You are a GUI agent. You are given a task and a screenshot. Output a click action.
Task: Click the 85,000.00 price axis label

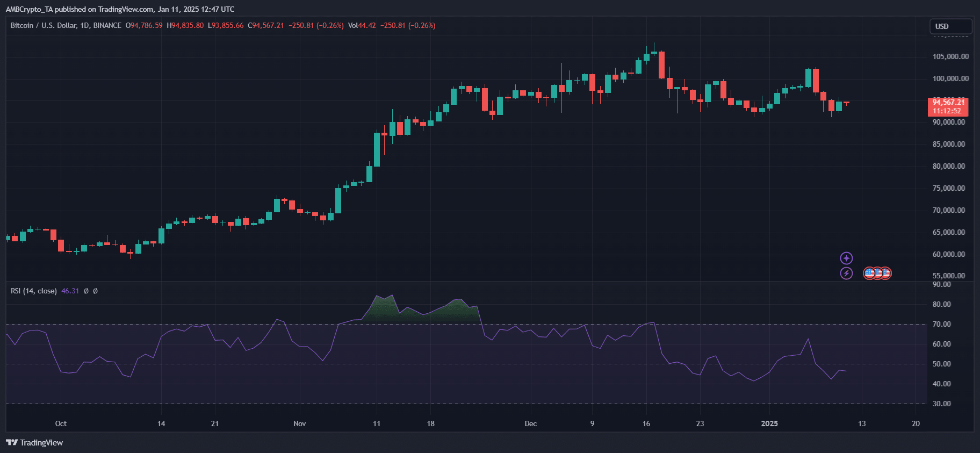coord(949,144)
